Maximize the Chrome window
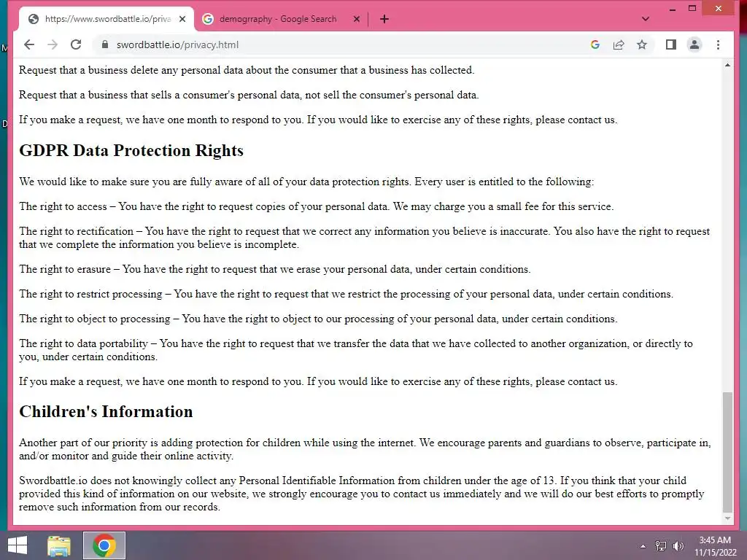Screen dimensions: 747x560 click(692, 8)
